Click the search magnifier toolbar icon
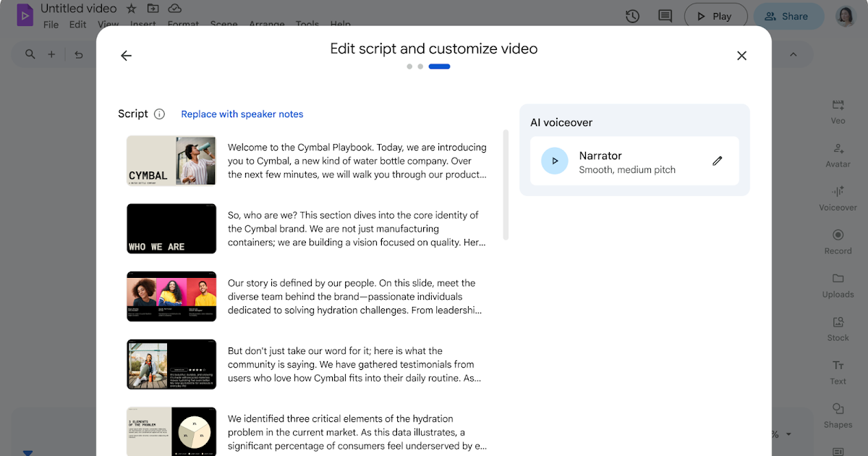This screenshot has height=456, width=868. [30, 54]
